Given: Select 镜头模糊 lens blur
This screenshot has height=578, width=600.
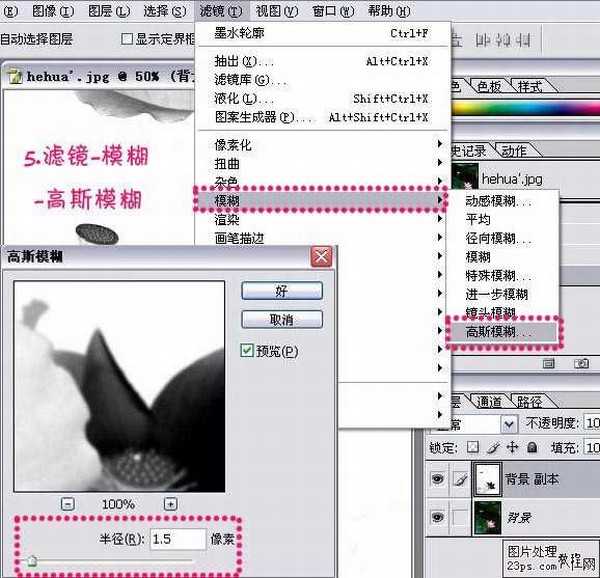Looking at the screenshot, I should [503, 312].
